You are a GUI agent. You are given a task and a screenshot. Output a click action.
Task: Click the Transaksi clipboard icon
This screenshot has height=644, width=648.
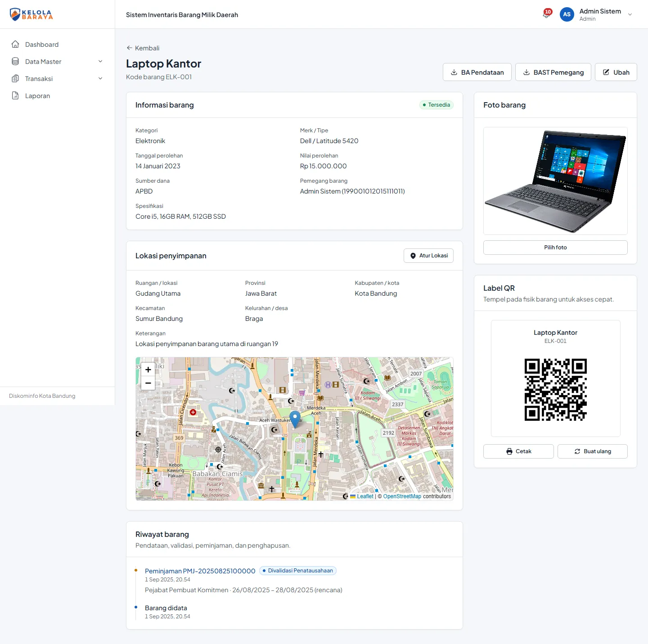pyautogui.click(x=15, y=78)
